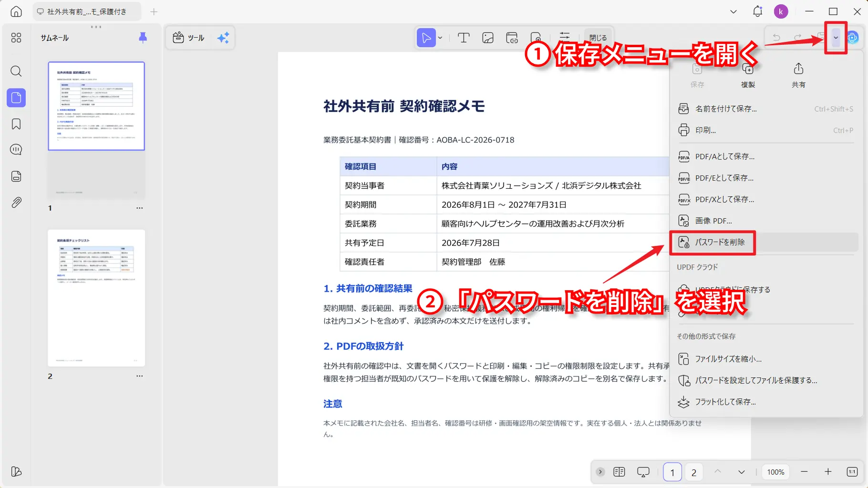
Task: Open the bookmarks panel icon
Action: pos(16,124)
